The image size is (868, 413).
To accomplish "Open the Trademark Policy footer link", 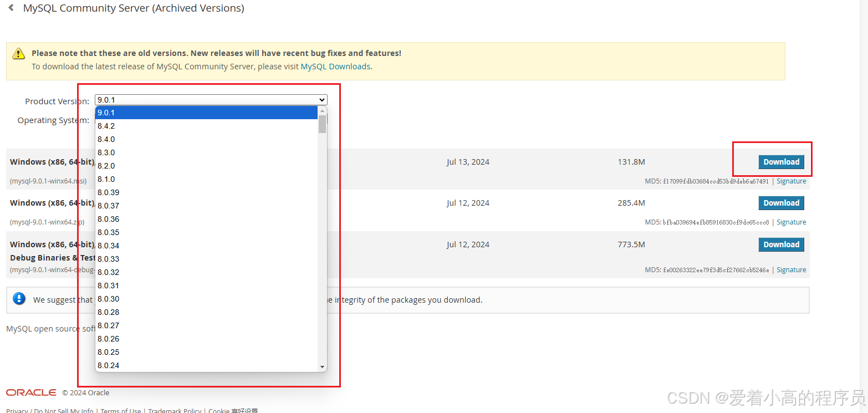I will 175,411.
